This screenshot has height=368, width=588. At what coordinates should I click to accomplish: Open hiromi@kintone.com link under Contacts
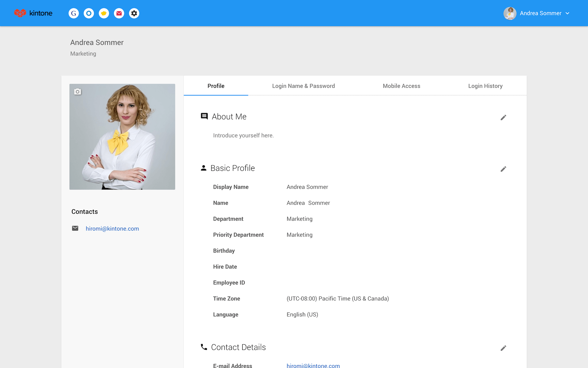[112, 228]
